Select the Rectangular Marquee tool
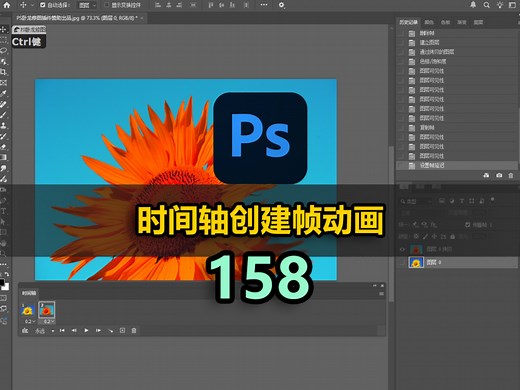The width and height of the screenshot is (520, 390). click(4, 40)
